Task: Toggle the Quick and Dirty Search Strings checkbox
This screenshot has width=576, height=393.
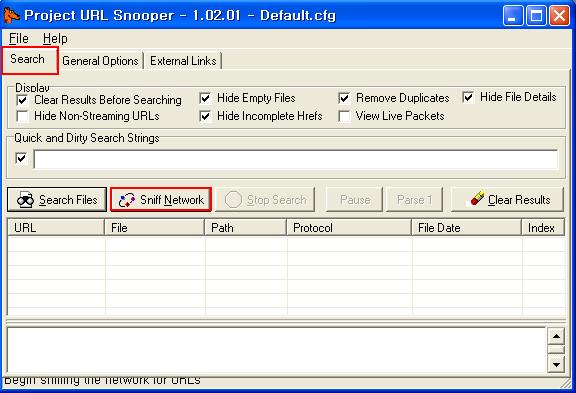Action: (21, 158)
